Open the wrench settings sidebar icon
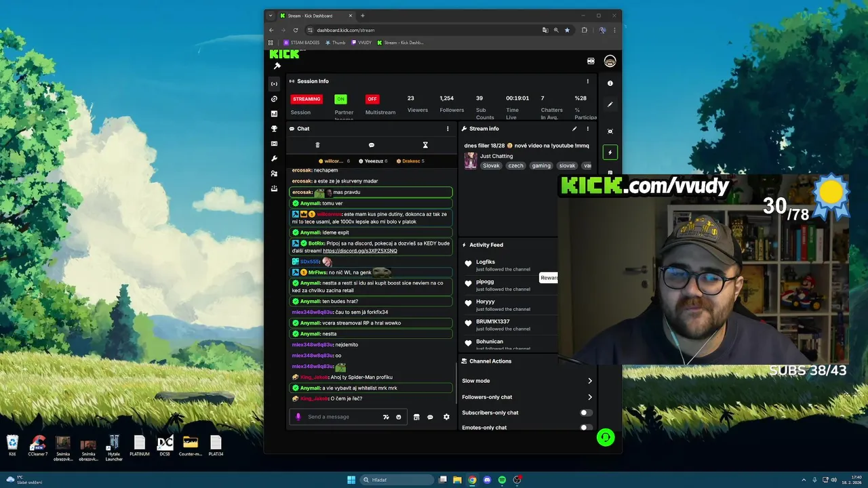 click(274, 159)
